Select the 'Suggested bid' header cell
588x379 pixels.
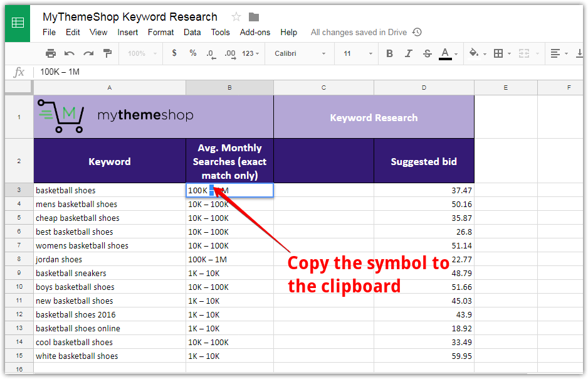(424, 161)
